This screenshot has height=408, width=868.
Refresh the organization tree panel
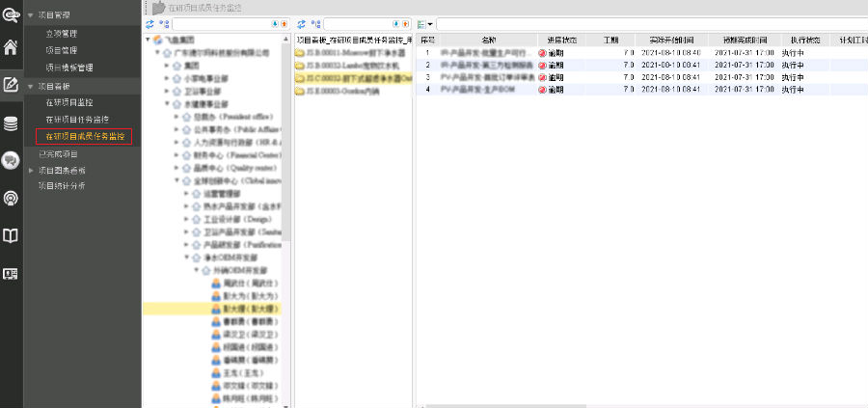click(x=150, y=23)
